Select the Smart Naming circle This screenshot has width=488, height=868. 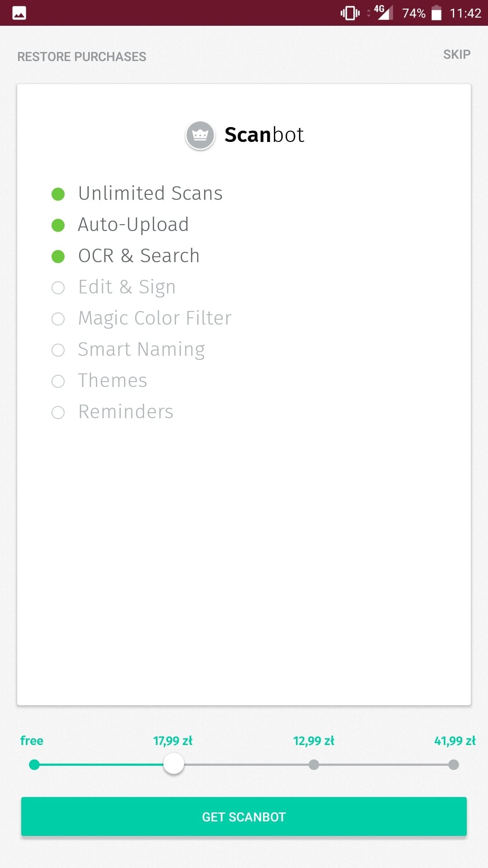point(58,350)
